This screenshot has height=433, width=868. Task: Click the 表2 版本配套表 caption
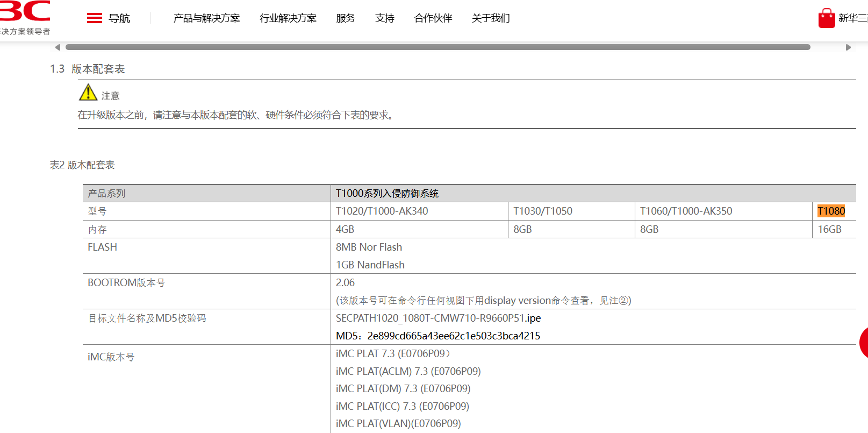82,165
